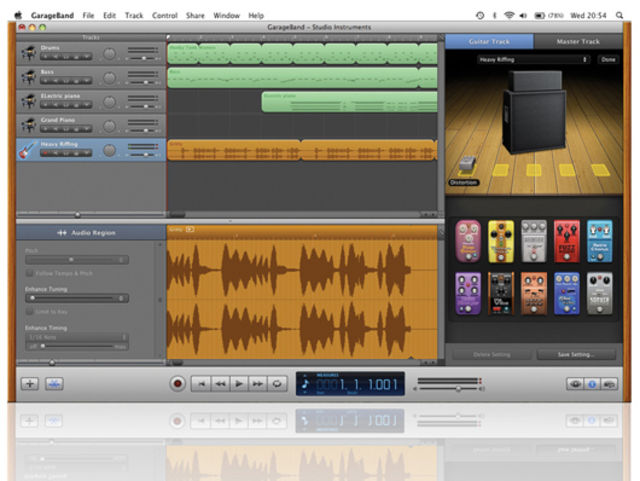Screen dimensions: 640x481
Task: Open Enhance Timing note value dropdown
Action: point(77,337)
